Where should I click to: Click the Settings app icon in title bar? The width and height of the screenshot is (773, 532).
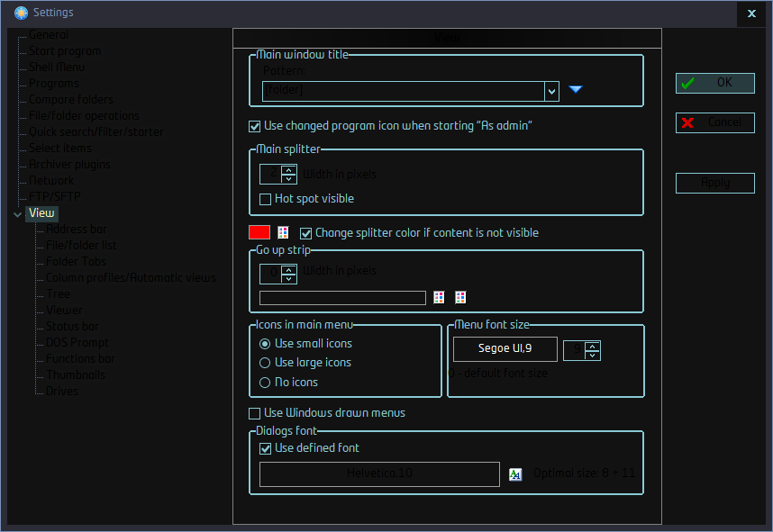(x=21, y=13)
